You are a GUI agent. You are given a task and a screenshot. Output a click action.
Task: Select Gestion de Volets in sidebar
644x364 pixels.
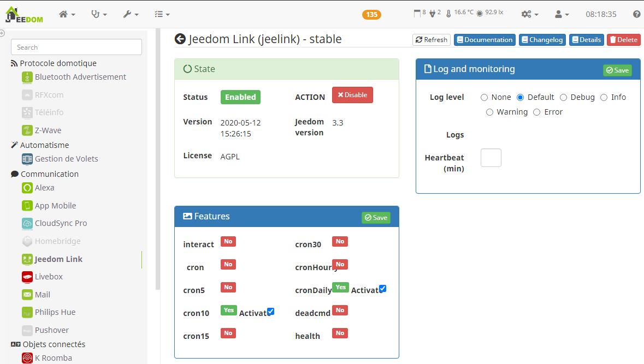(x=66, y=159)
